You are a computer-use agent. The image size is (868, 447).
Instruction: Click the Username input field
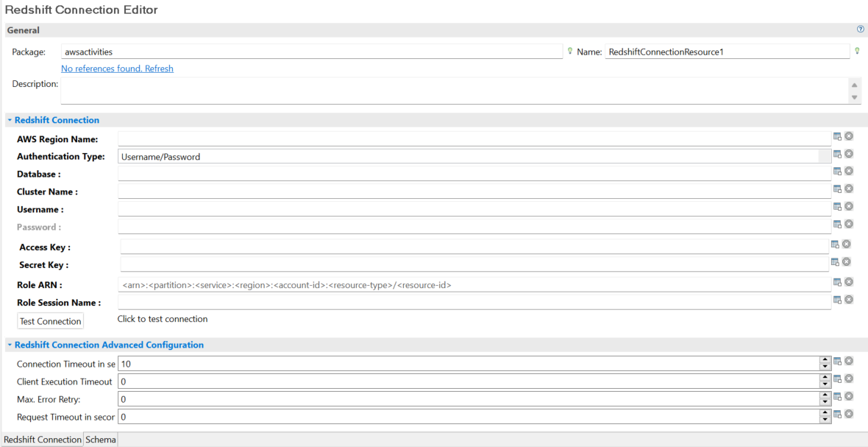coord(474,209)
